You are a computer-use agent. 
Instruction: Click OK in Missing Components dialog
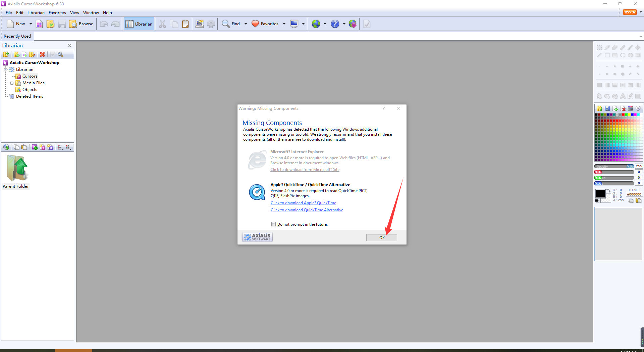pos(382,238)
